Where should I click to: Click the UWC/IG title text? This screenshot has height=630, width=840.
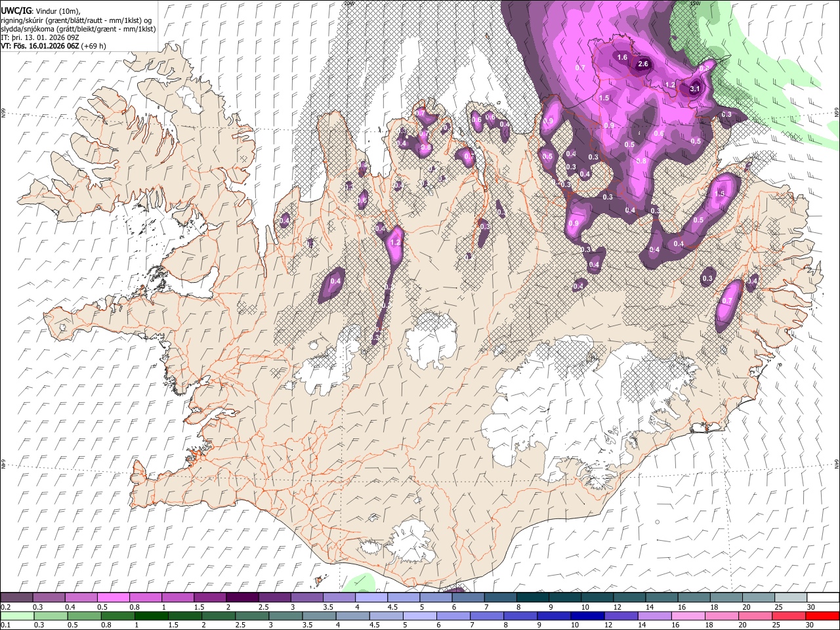click(x=16, y=10)
